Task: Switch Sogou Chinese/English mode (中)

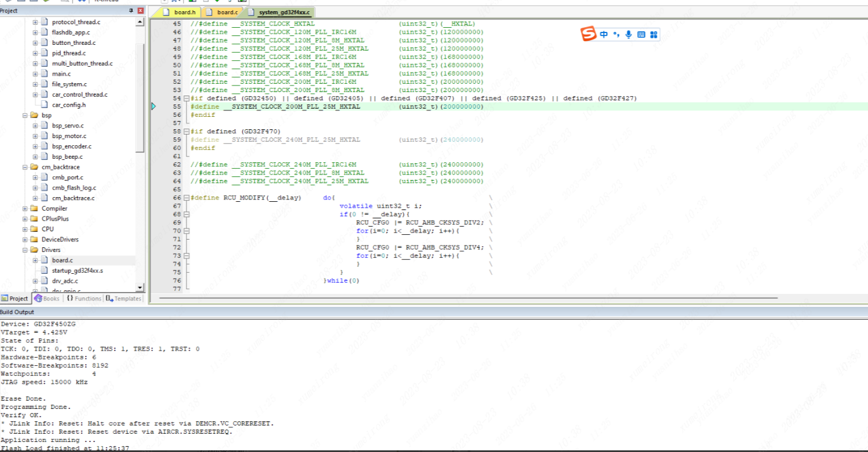Action: pyautogui.click(x=604, y=35)
